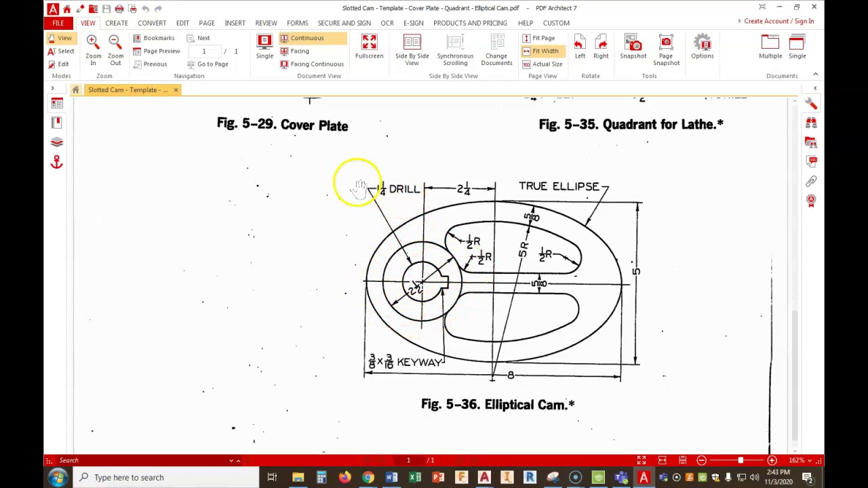
Task: Enter Fullscreen mode
Action: [369, 46]
